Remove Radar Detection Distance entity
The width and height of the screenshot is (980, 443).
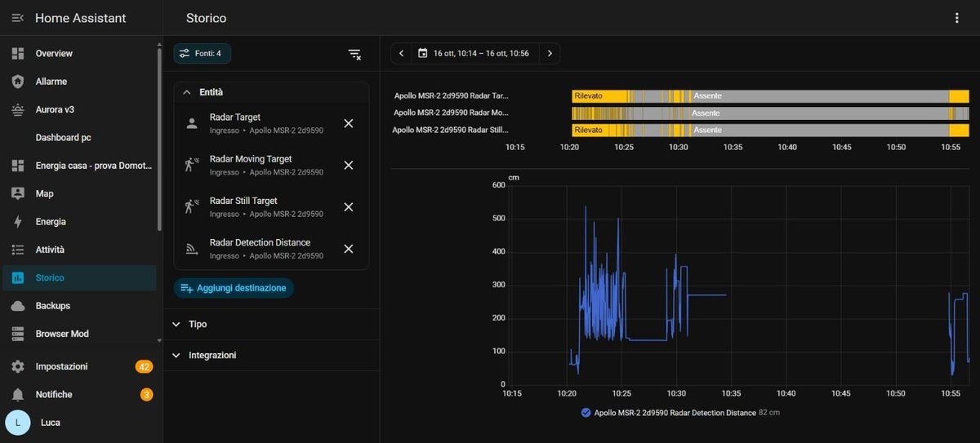(349, 249)
